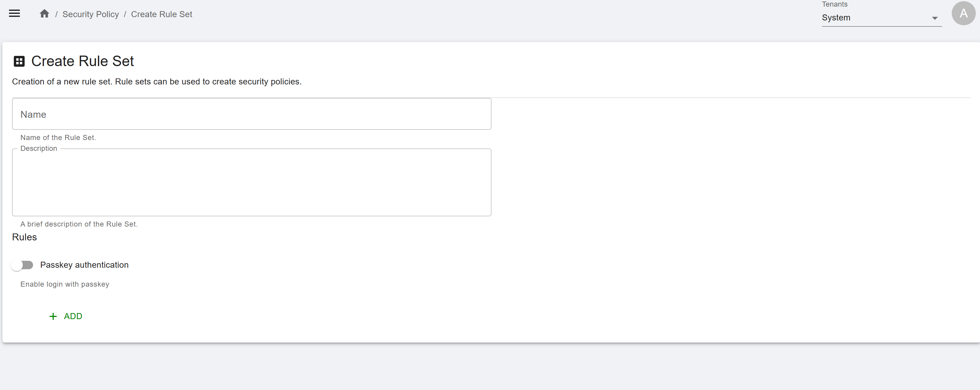Click the Passkey authentication label
The width and height of the screenshot is (980, 390).
coord(84,265)
